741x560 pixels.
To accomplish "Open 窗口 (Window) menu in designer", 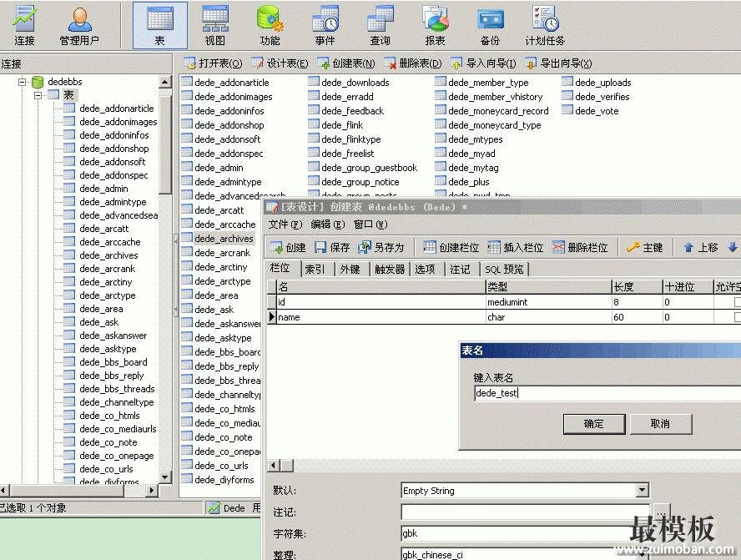I will pos(370,225).
